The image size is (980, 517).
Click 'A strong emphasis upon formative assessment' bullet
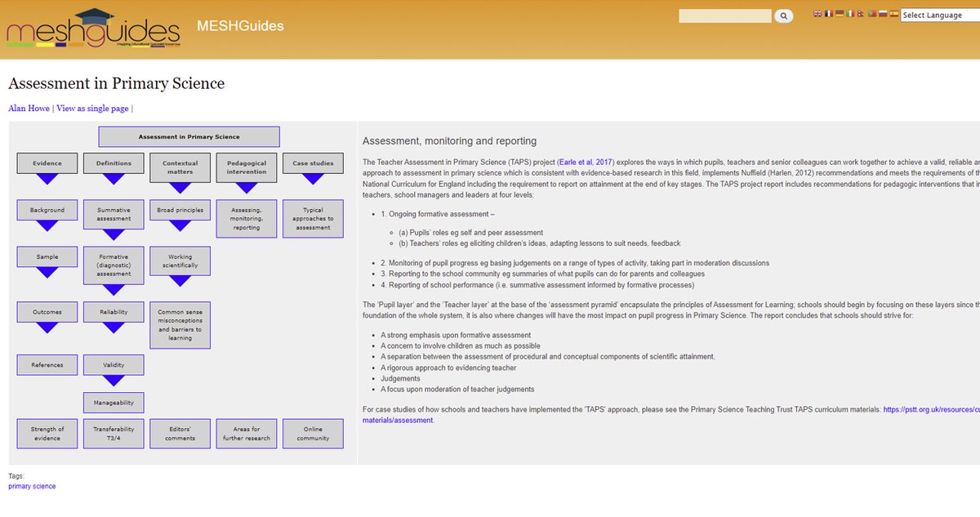coord(456,336)
